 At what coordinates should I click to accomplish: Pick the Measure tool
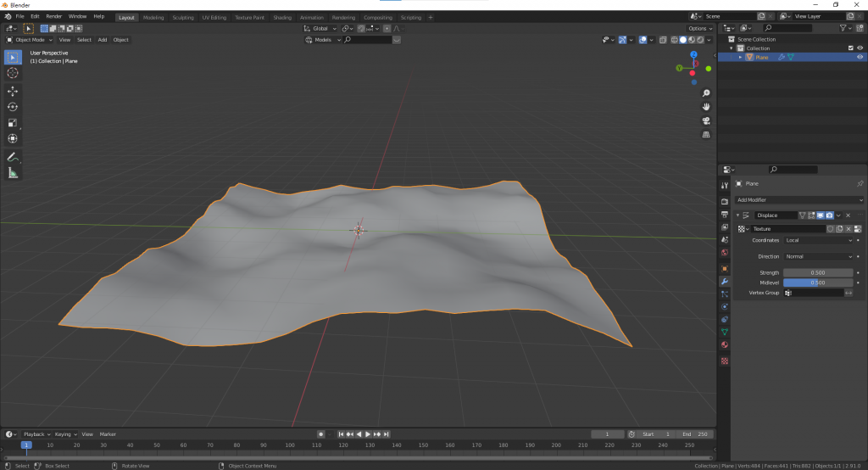[x=13, y=173]
